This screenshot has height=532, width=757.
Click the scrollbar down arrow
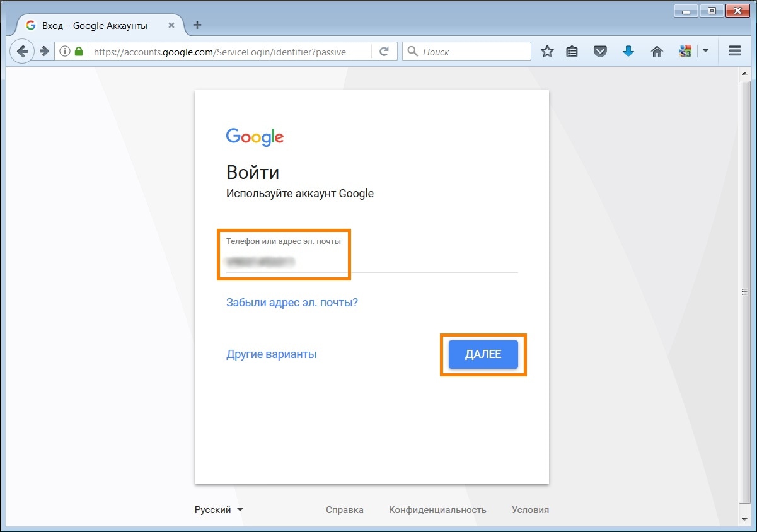[x=744, y=519]
